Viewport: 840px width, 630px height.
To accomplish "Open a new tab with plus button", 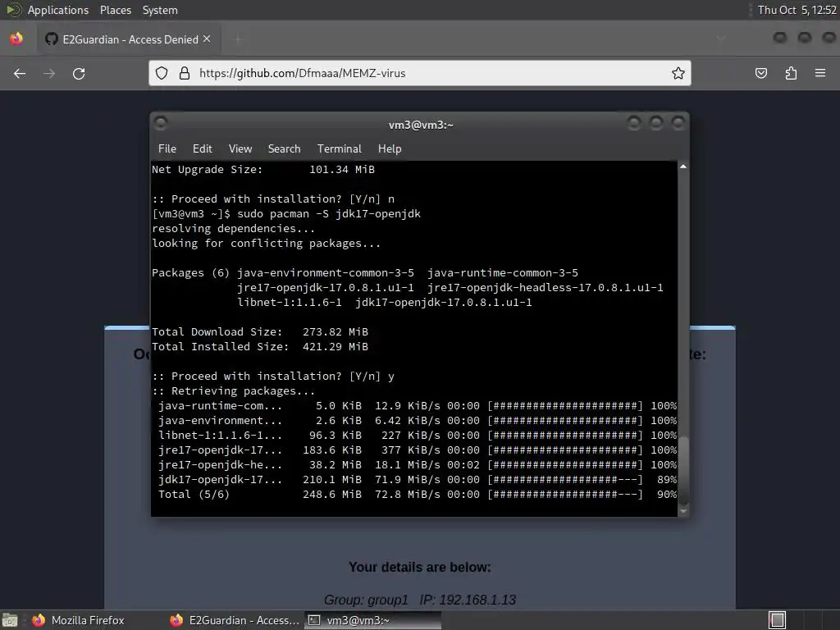I will click(238, 39).
